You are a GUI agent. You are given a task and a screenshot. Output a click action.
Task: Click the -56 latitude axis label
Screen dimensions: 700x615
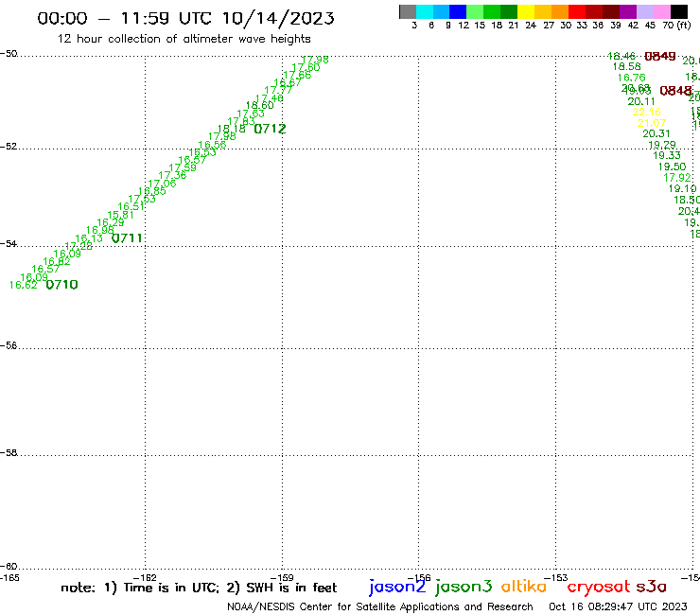point(9,345)
